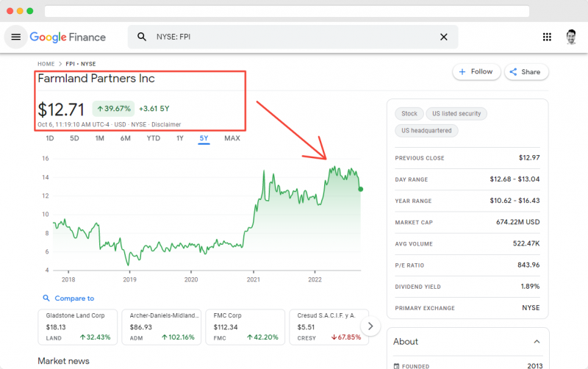This screenshot has width=588, height=369.
Task: Click the 39.67% gain badge
Action: (x=114, y=109)
